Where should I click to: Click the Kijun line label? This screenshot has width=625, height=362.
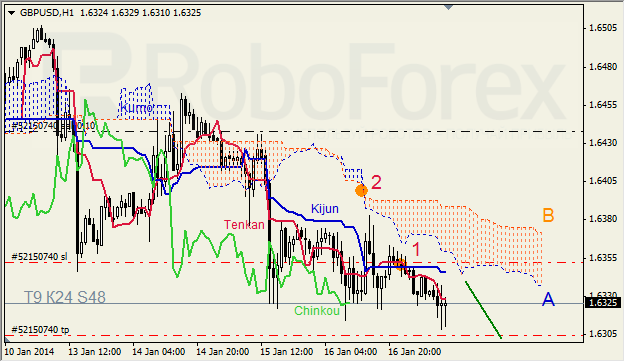coord(324,209)
